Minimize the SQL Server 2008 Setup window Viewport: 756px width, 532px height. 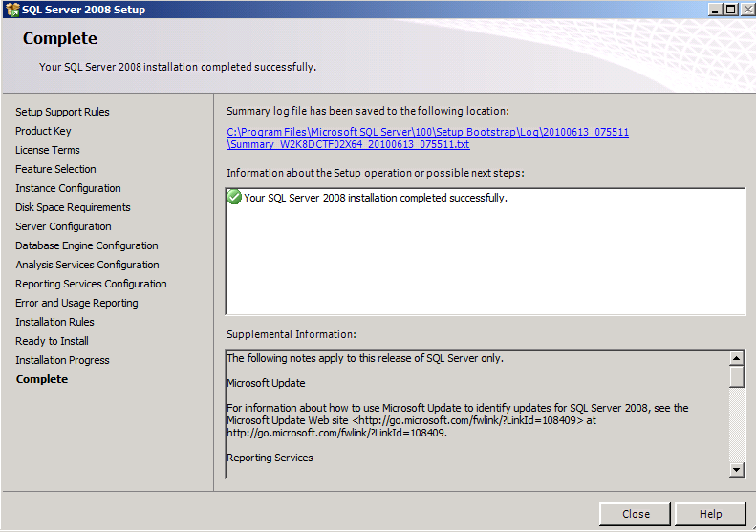tap(715, 10)
